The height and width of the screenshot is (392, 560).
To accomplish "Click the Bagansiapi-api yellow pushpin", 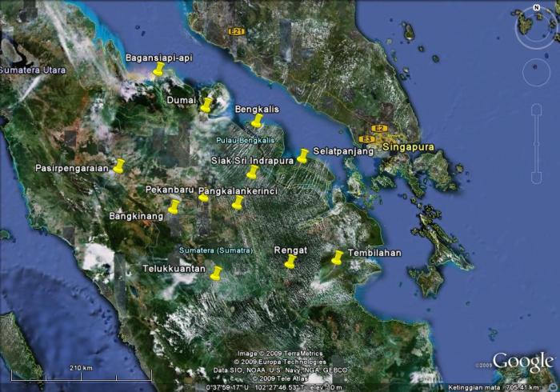I will 158,70.
